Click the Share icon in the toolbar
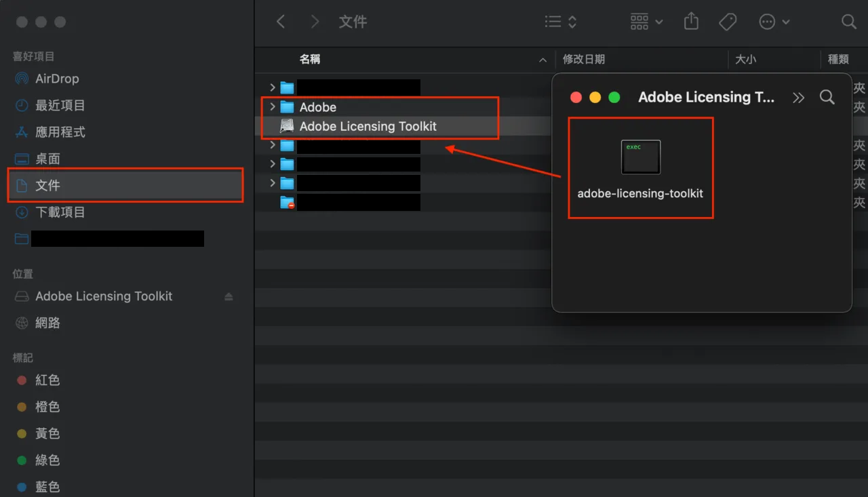 [x=691, y=22]
